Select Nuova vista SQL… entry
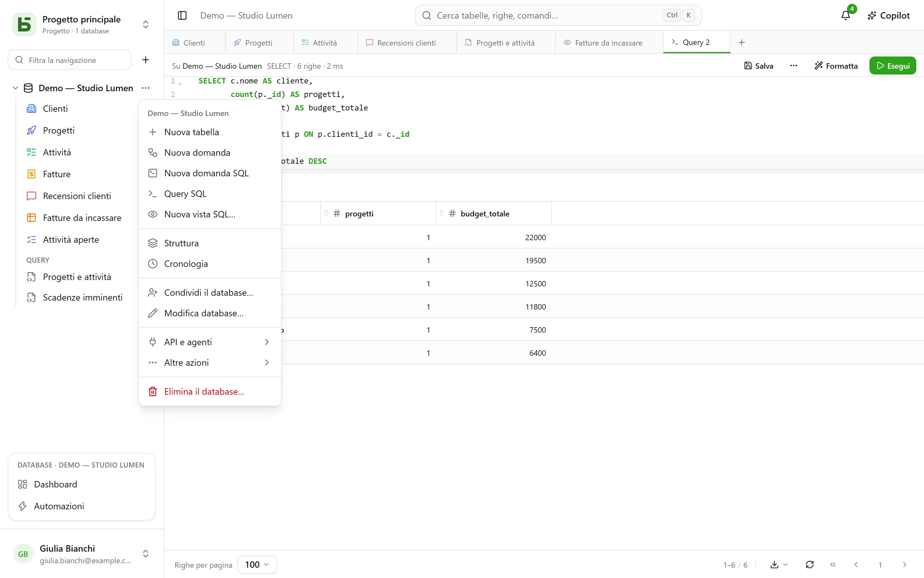This screenshot has width=924, height=578. pos(210,215)
